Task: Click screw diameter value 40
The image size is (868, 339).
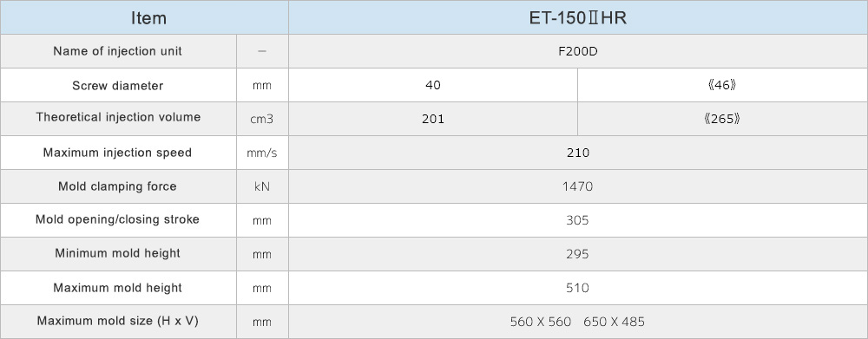Action: [433, 86]
